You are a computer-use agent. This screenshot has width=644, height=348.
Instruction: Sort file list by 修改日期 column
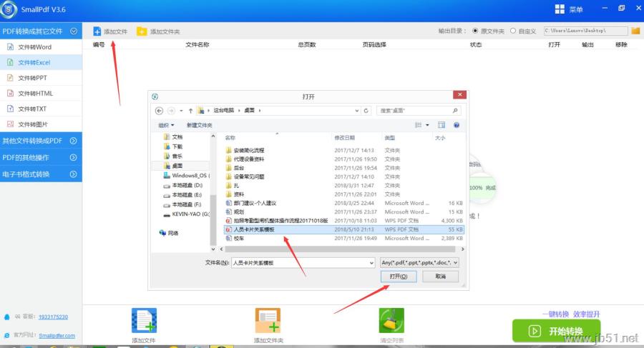[345, 138]
